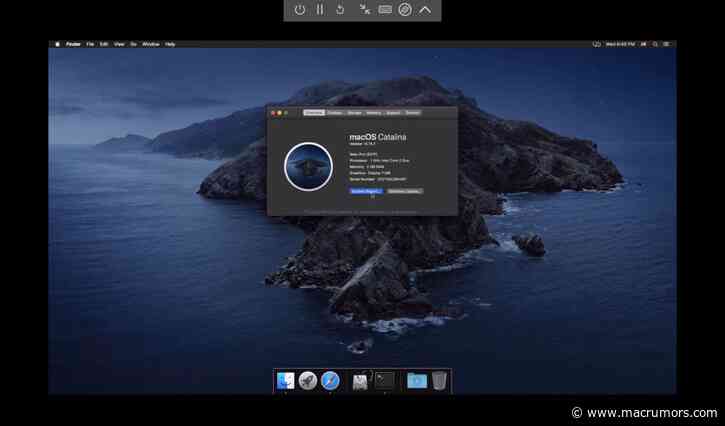Screen dimensions: 725x426
Task: Click the System Report button
Action: coord(366,191)
